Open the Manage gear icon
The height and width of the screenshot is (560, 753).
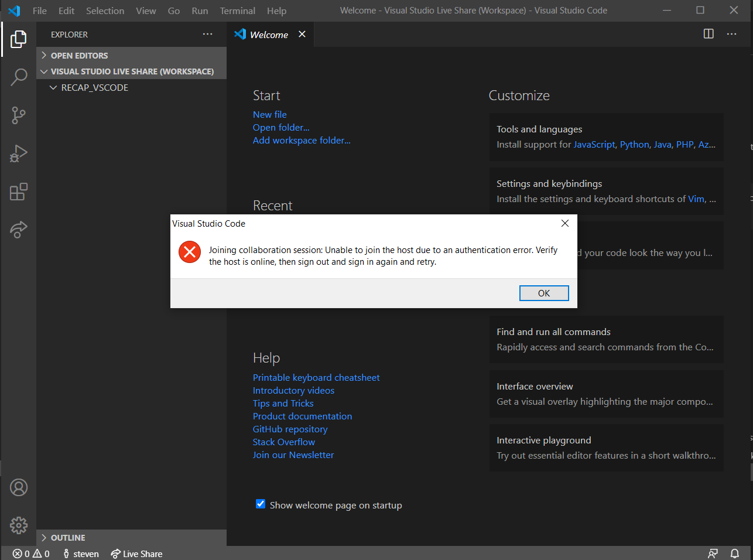[x=19, y=525]
